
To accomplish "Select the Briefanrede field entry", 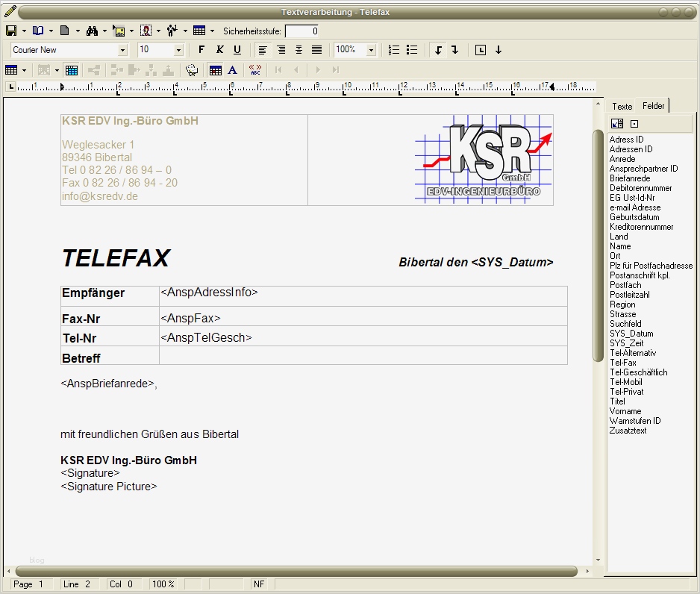I will tap(630, 178).
